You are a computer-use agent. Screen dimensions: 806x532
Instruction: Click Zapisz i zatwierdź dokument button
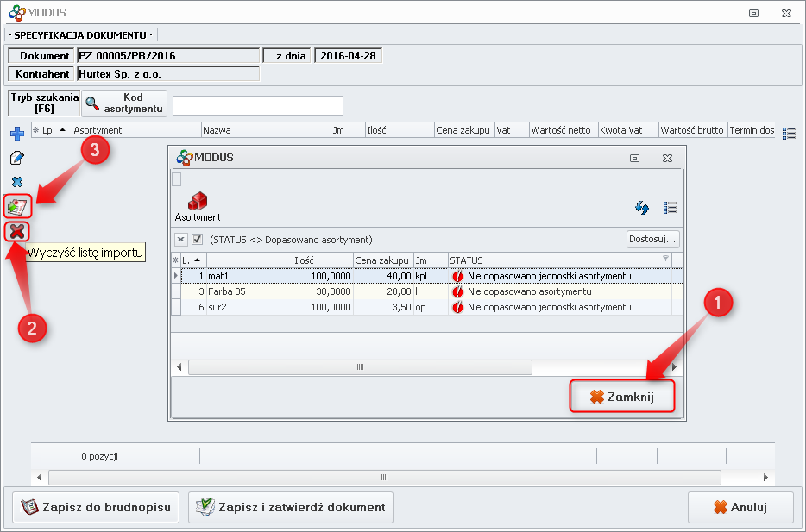pos(291,507)
